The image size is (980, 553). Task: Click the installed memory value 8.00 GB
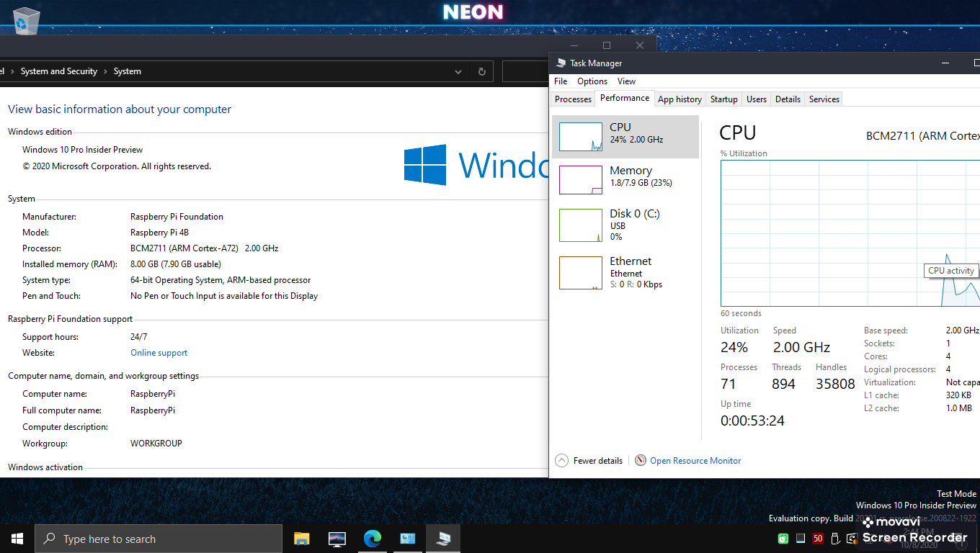(x=176, y=264)
